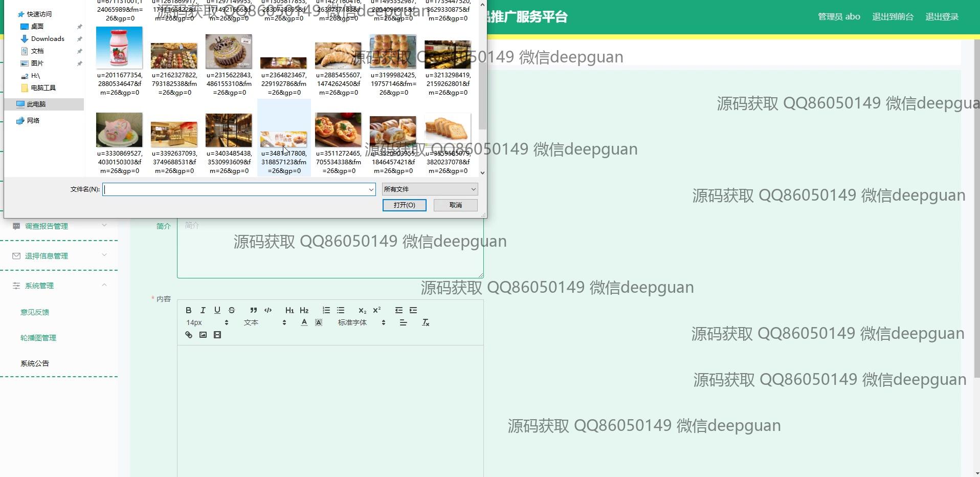The width and height of the screenshot is (980, 477).
Task: Open Downloads in the file dialog sidebar
Action: point(48,38)
